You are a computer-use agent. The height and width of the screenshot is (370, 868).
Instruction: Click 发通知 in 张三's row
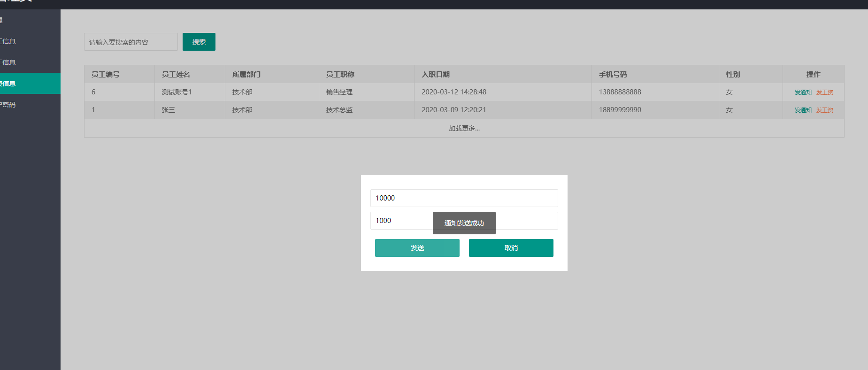[x=803, y=110]
